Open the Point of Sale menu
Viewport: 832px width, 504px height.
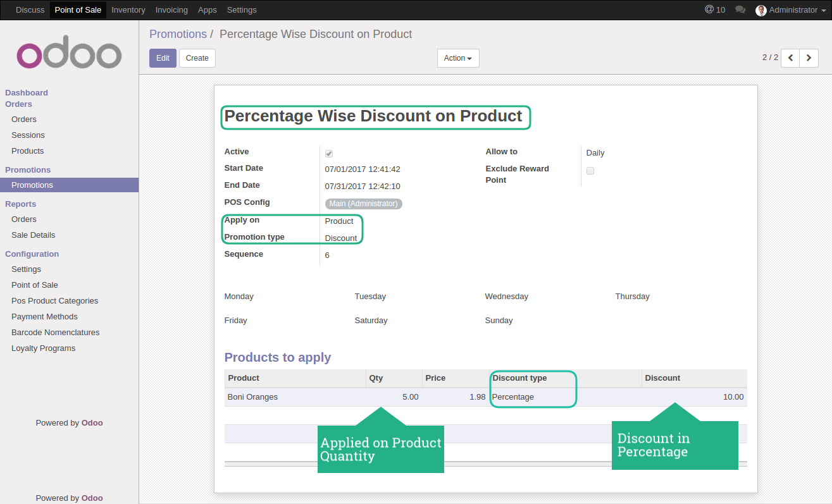click(x=78, y=10)
